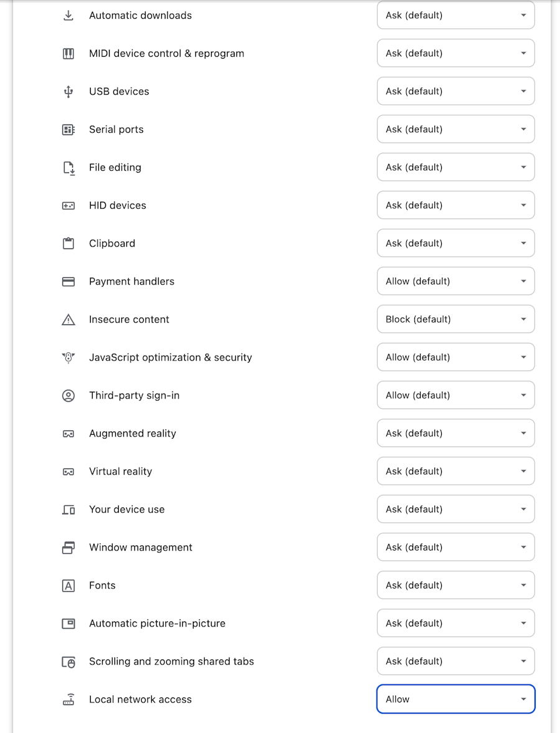Click the USB devices icon
This screenshot has width=560, height=733.
point(68,92)
